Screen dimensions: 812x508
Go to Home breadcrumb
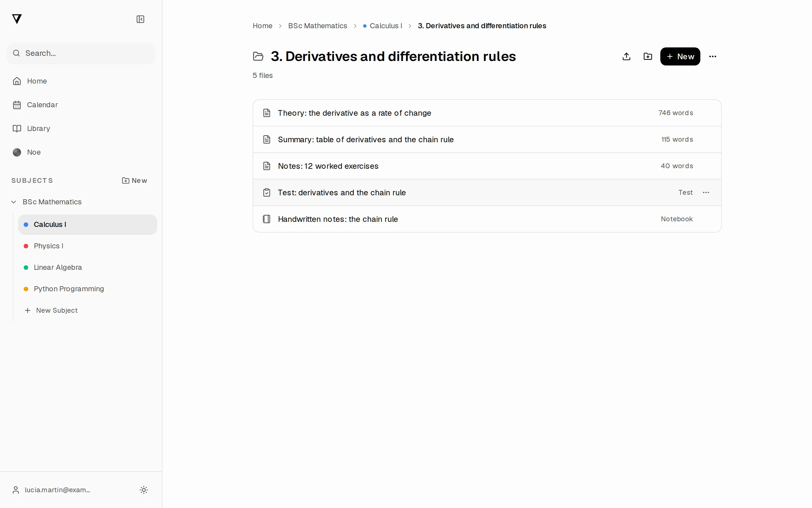tap(262, 26)
